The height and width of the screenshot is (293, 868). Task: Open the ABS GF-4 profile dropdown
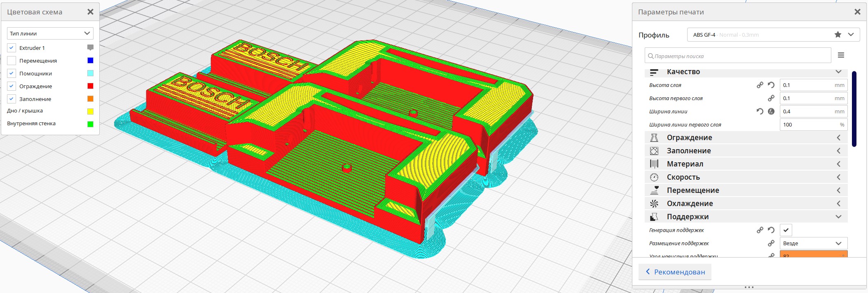[773, 35]
